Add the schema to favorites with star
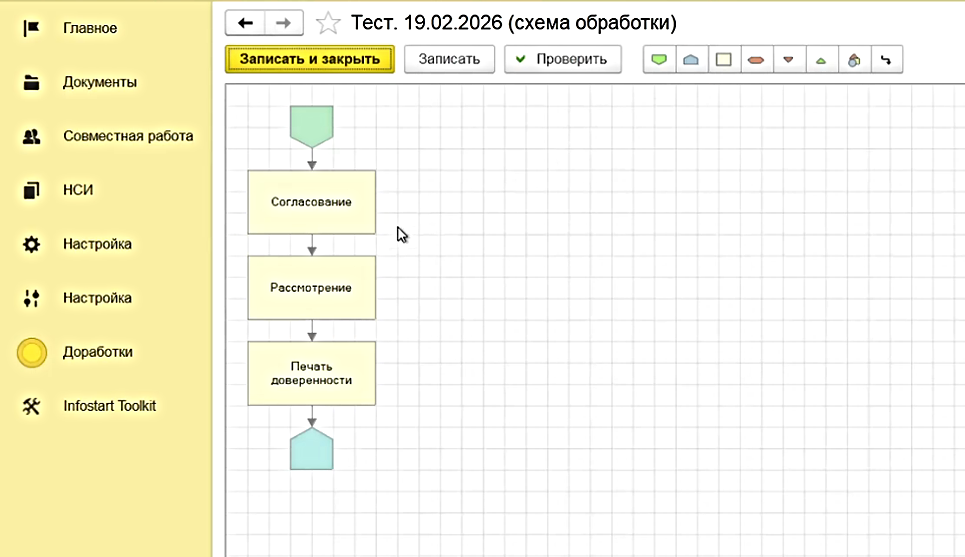Image resolution: width=965 pixels, height=557 pixels. [x=328, y=22]
